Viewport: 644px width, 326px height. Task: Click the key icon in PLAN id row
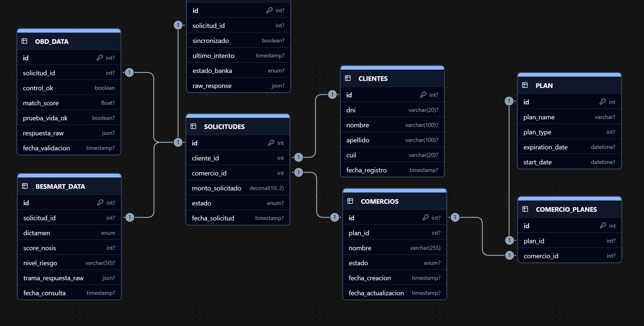point(603,102)
